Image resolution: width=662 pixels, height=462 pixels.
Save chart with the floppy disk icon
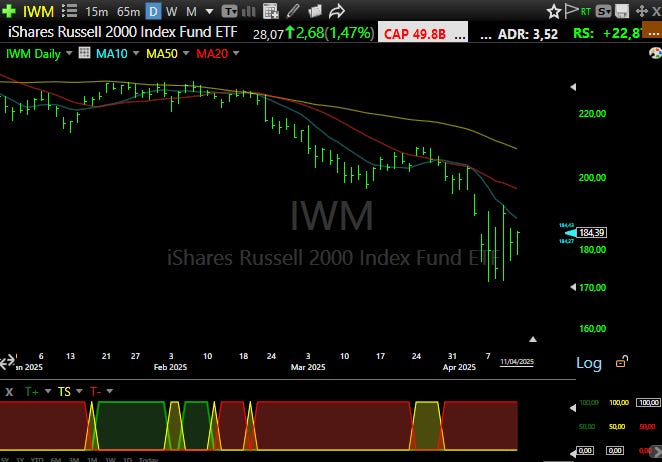click(x=622, y=11)
